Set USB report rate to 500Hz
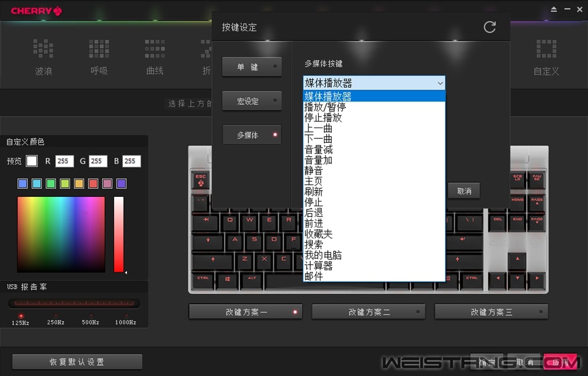The height and width of the screenshot is (376, 588). pos(91,316)
